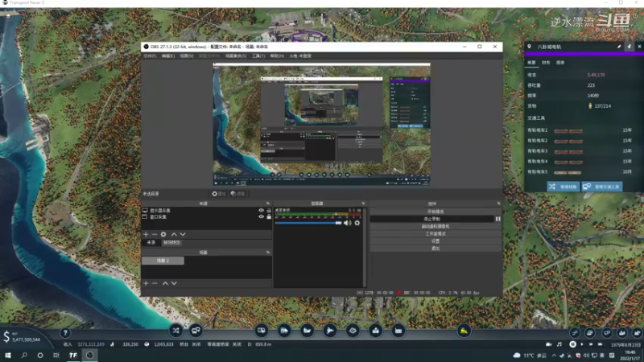
Task: Move selected source up
Action: (x=174, y=234)
